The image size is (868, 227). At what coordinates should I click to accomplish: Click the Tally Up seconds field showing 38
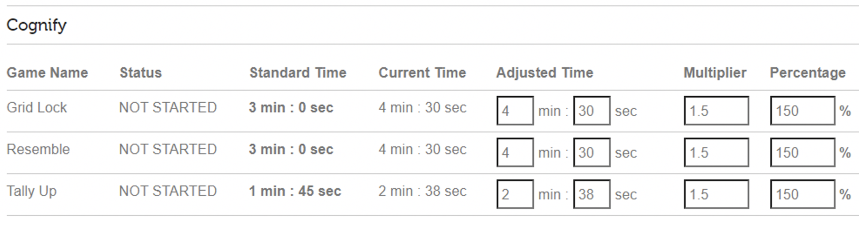point(592,194)
